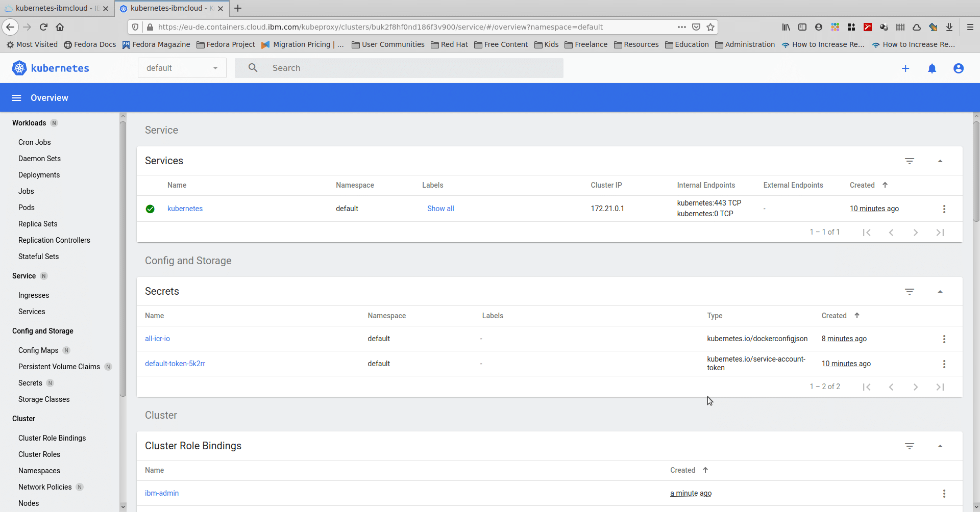Open Firefox application menu

click(x=970, y=27)
